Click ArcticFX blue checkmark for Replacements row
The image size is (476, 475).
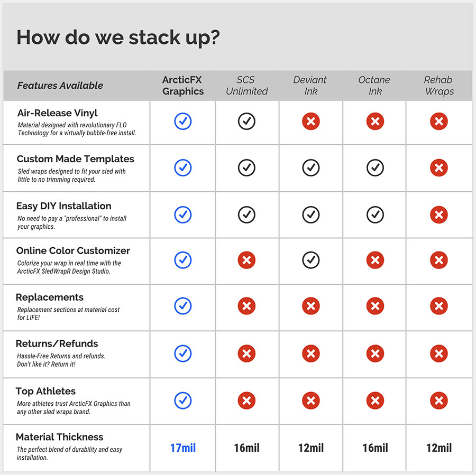[x=183, y=306]
